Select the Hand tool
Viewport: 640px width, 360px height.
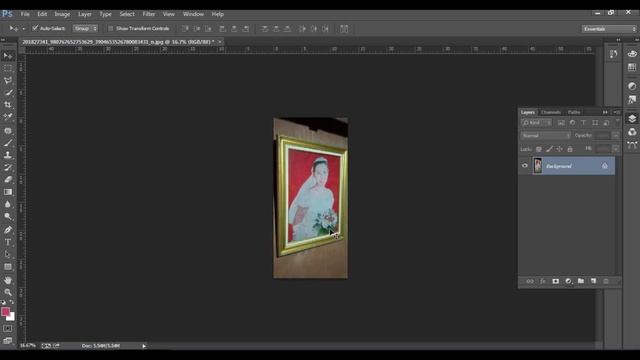(x=8, y=280)
